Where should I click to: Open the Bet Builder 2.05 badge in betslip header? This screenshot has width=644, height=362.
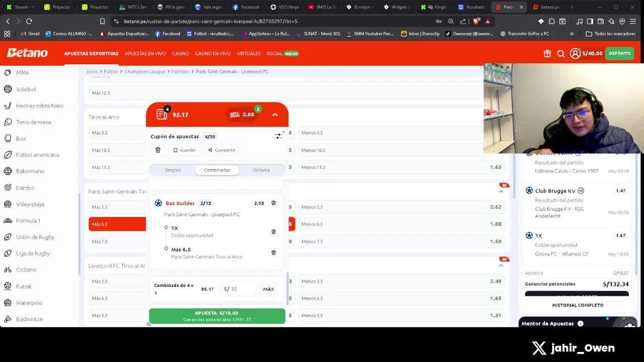(x=242, y=114)
